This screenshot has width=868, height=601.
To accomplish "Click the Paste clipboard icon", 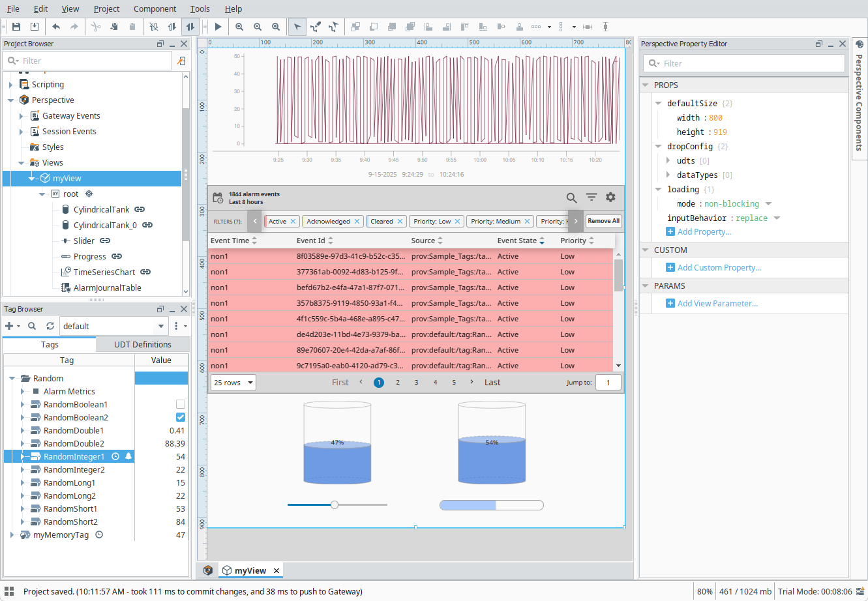I will click(132, 27).
